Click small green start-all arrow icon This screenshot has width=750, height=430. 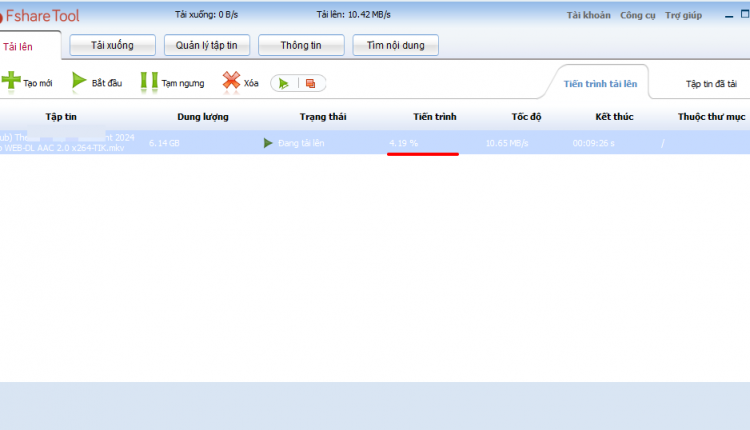[x=284, y=84]
